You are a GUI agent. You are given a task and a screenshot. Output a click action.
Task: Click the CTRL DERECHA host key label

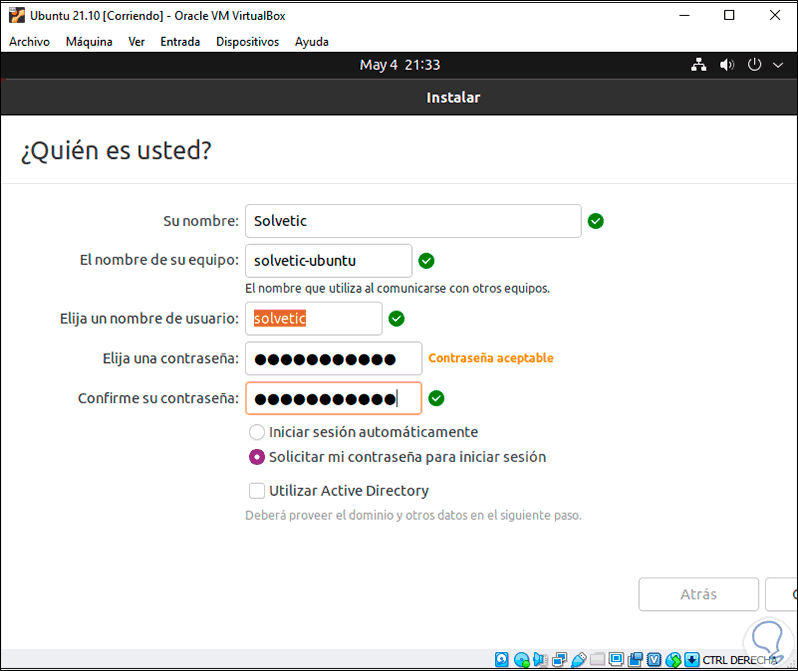coord(740,660)
